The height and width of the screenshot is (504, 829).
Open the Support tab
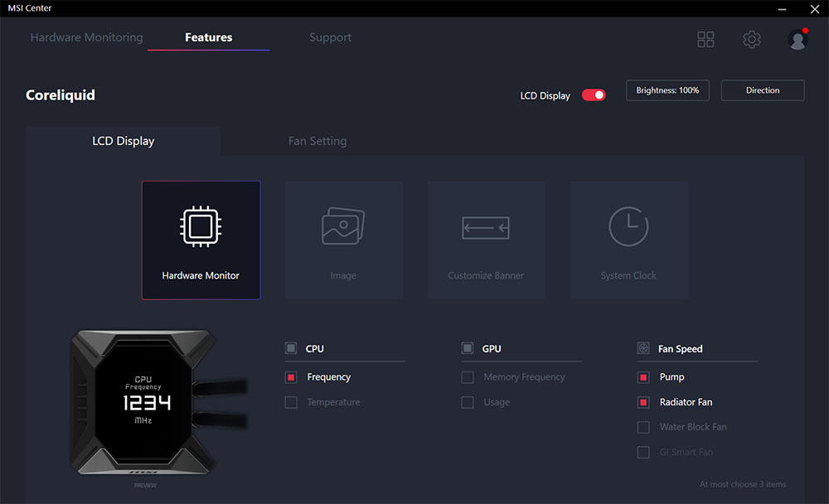[x=330, y=37]
